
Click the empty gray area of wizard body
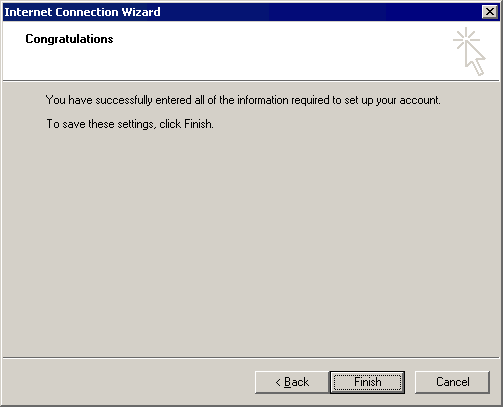point(251,240)
